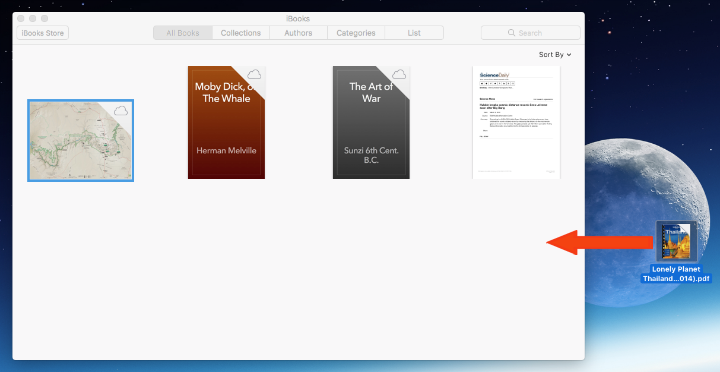Switch to the All Books tab
The image size is (720, 372).
[x=183, y=33]
